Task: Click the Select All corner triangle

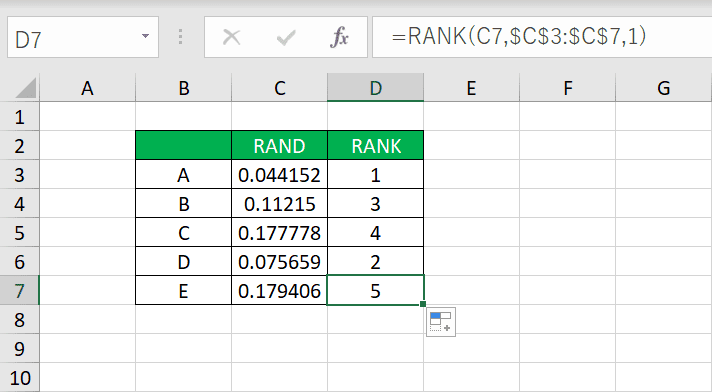Action: (25, 88)
